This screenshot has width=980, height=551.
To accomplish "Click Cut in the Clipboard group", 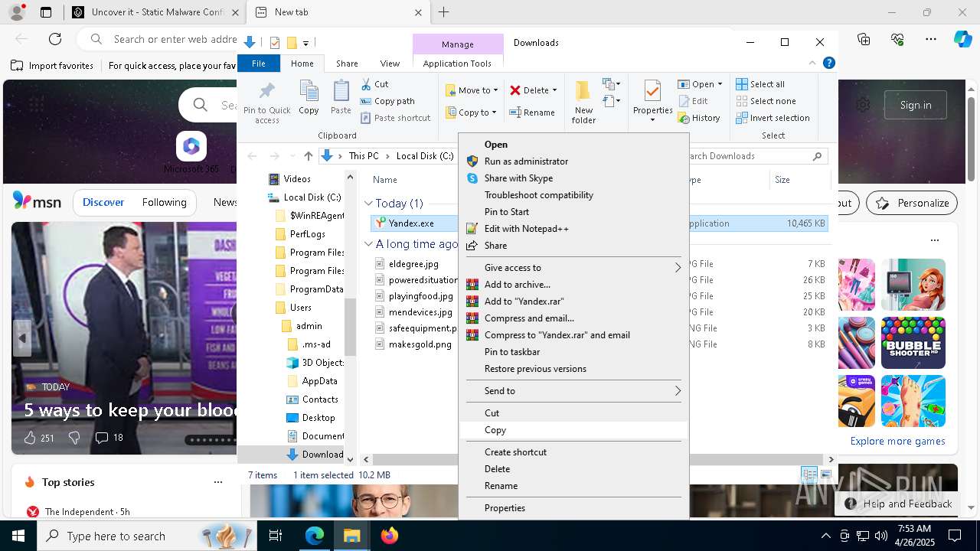I will [374, 84].
